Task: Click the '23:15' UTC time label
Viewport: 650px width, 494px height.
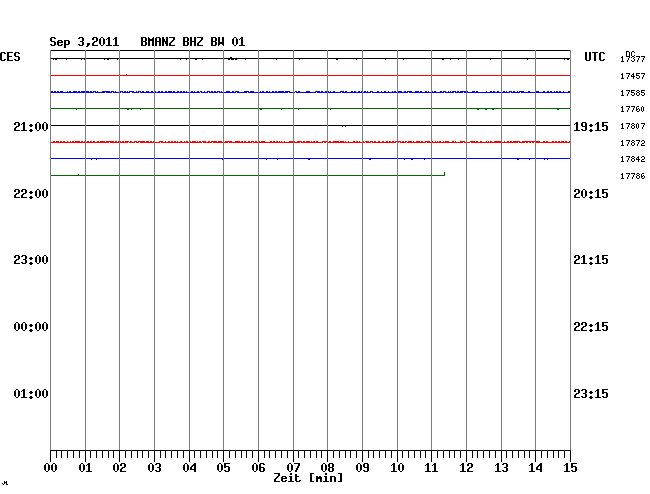Action: pos(591,393)
